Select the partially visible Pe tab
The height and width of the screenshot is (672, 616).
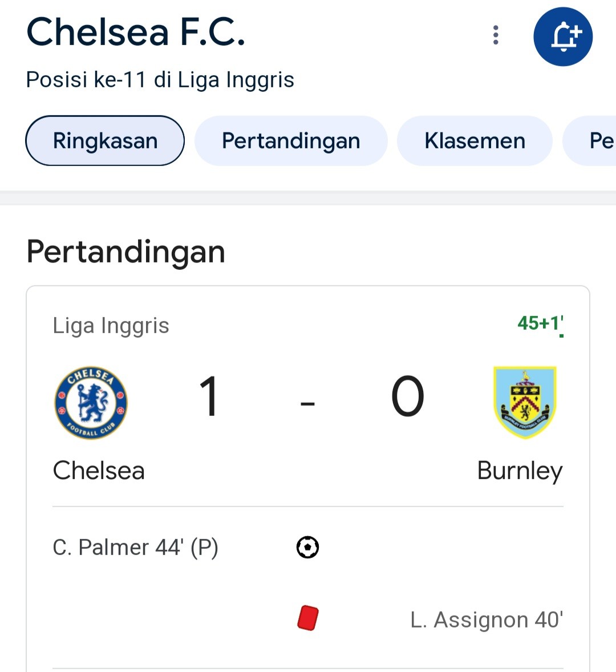pos(590,140)
